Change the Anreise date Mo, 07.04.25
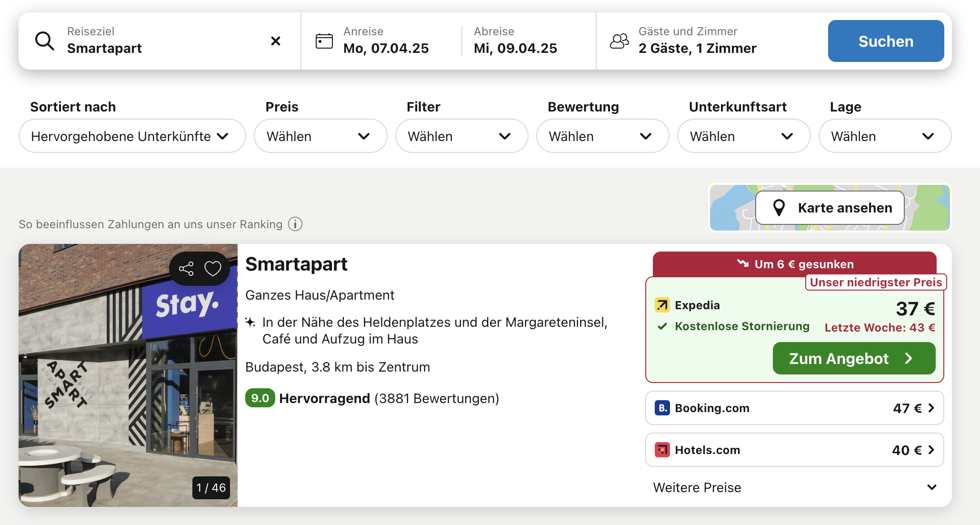 pos(386,41)
